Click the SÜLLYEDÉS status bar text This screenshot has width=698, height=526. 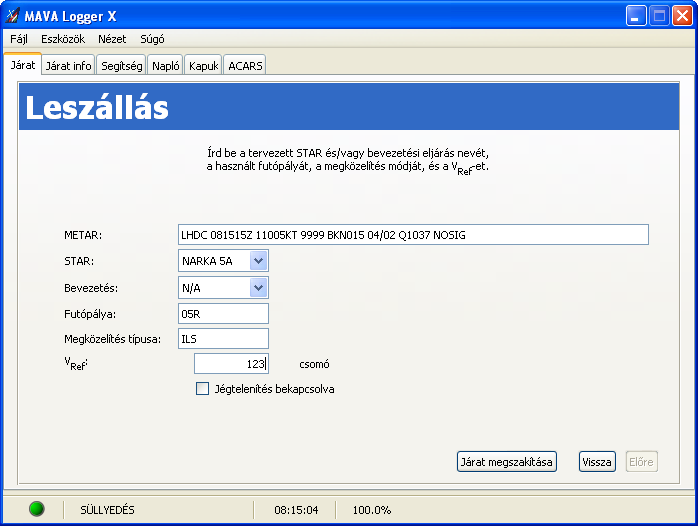(107, 510)
